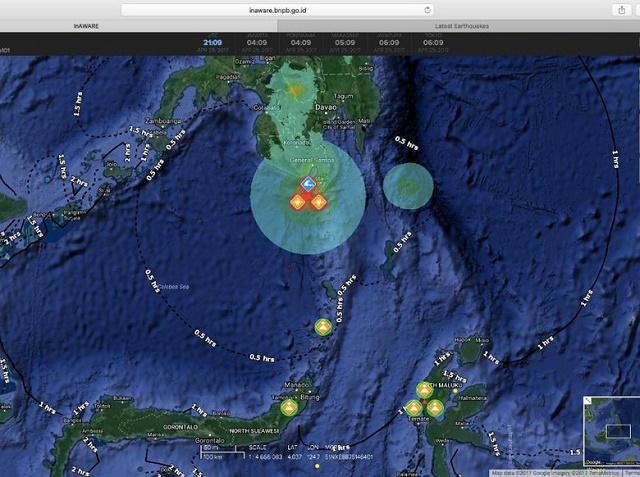Screen dimensions: 640x477
Task: Click the red epicenter dot in Ternate cluster
Action: [424, 403]
